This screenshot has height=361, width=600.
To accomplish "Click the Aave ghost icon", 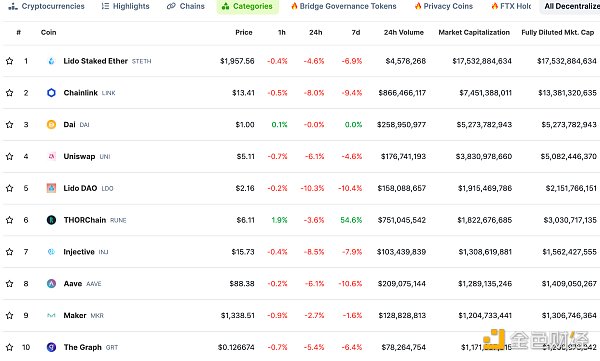I will [51, 283].
